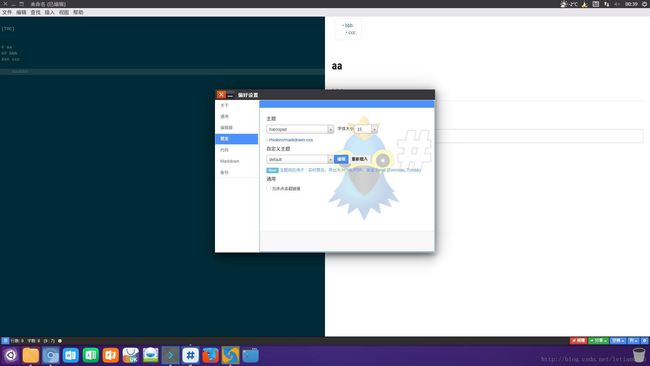Open the system gear menu in top panel
This screenshot has width=650, height=366.
(645, 4)
